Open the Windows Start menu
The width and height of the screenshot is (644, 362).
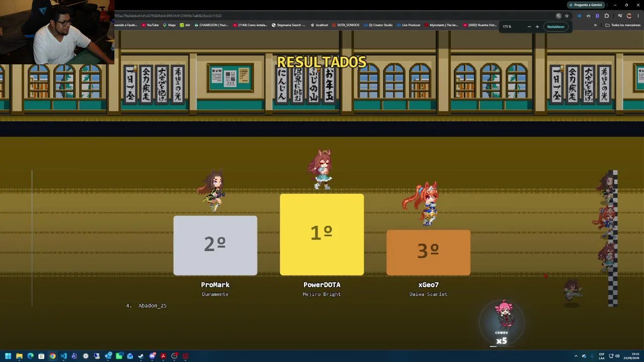point(8,356)
